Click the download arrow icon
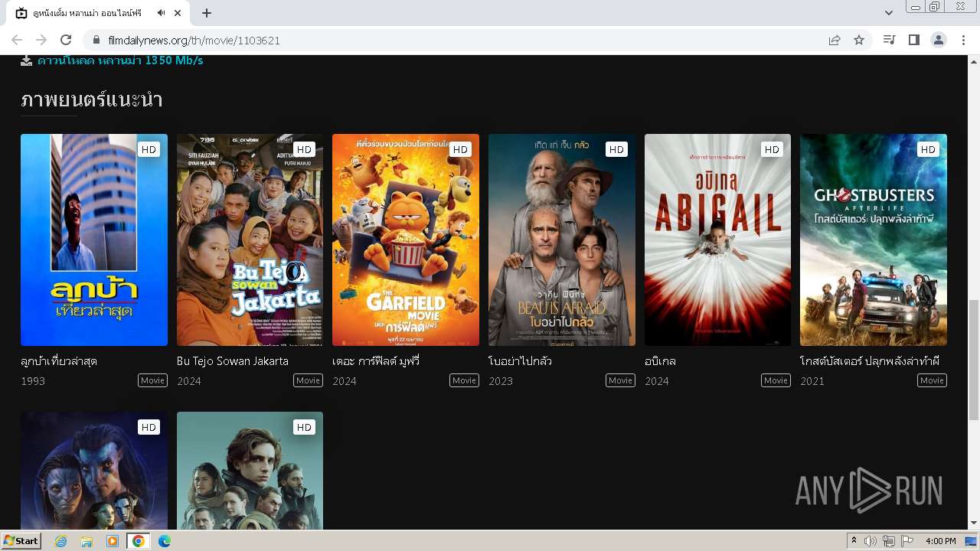Viewport: 980px width, 551px height. (x=27, y=60)
